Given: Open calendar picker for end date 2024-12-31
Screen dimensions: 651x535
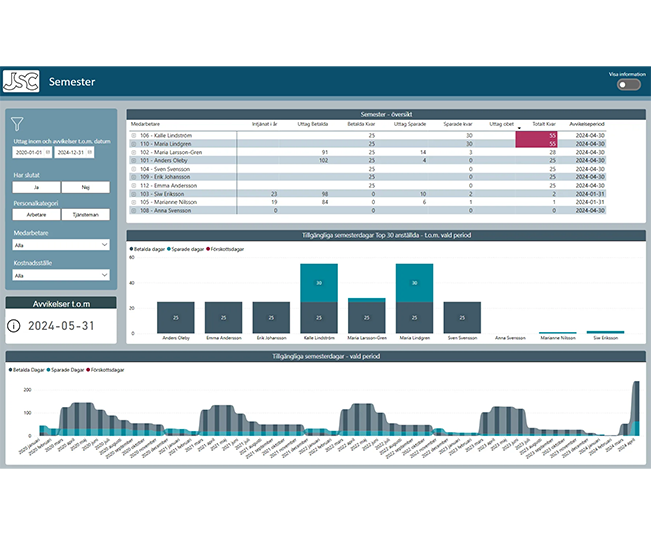Looking at the screenshot, I should pyautogui.click(x=90, y=152).
